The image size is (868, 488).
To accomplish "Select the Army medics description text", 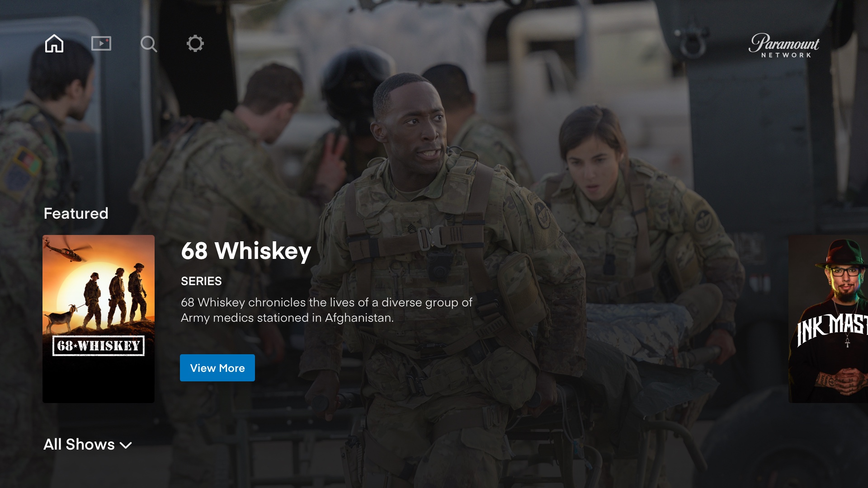I will point(326,310).
